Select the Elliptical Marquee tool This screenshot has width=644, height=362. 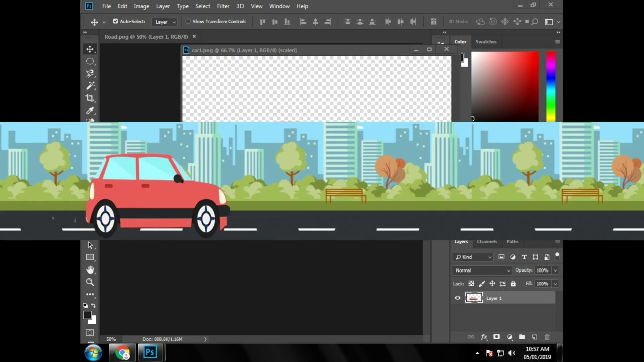[90, 61]
